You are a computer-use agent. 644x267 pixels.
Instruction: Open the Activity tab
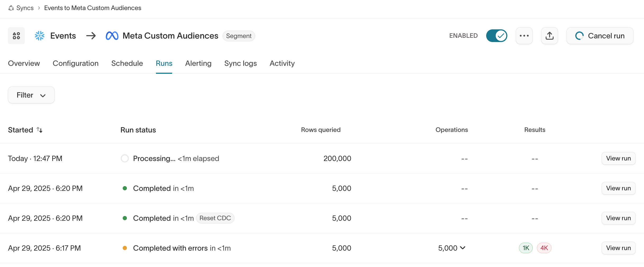point(282,63)
